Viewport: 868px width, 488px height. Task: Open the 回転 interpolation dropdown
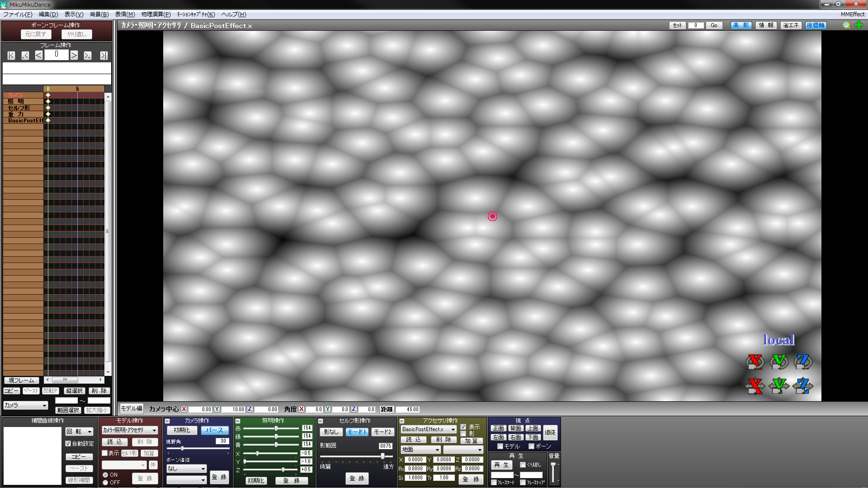[x=80, y=432]
